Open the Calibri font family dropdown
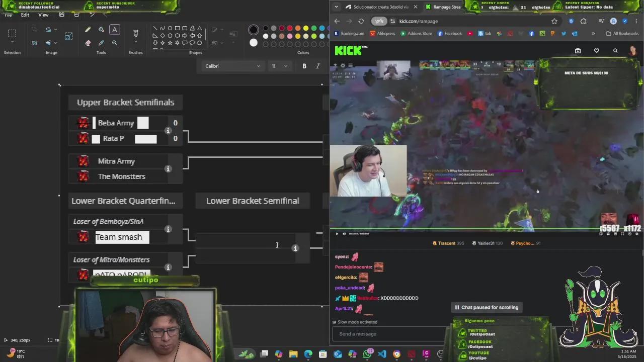 pos(232,66)
